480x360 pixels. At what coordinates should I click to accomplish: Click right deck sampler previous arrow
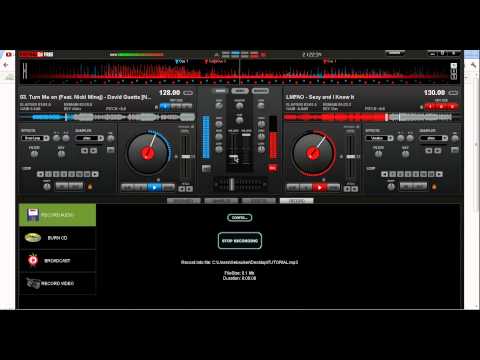(429, 151)
